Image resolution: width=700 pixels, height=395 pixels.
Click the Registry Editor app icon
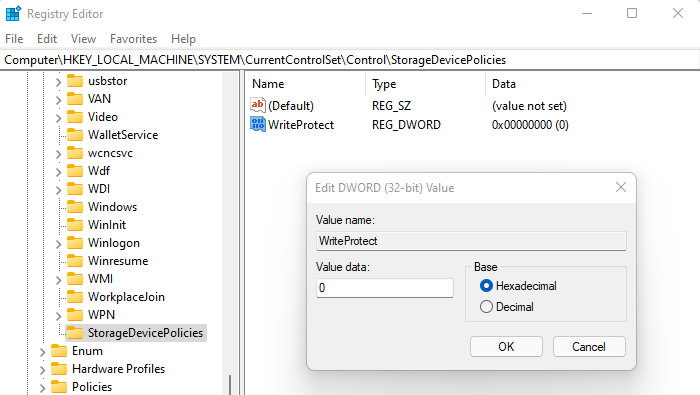pyautogui.click(x=13, y=13)
